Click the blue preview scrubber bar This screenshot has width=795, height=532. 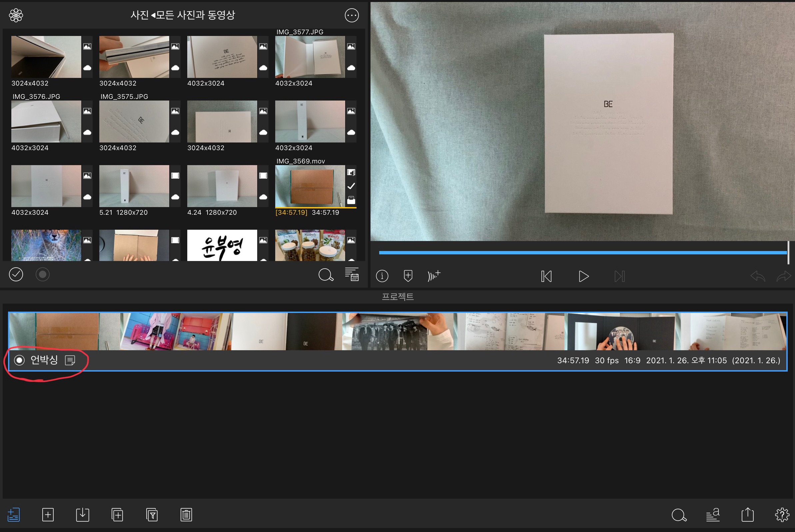pos(582,252)
